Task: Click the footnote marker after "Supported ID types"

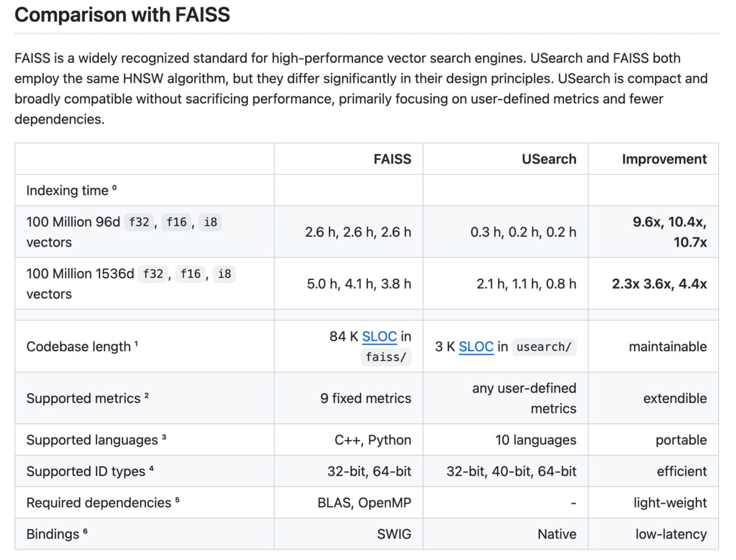Action: 151,469
